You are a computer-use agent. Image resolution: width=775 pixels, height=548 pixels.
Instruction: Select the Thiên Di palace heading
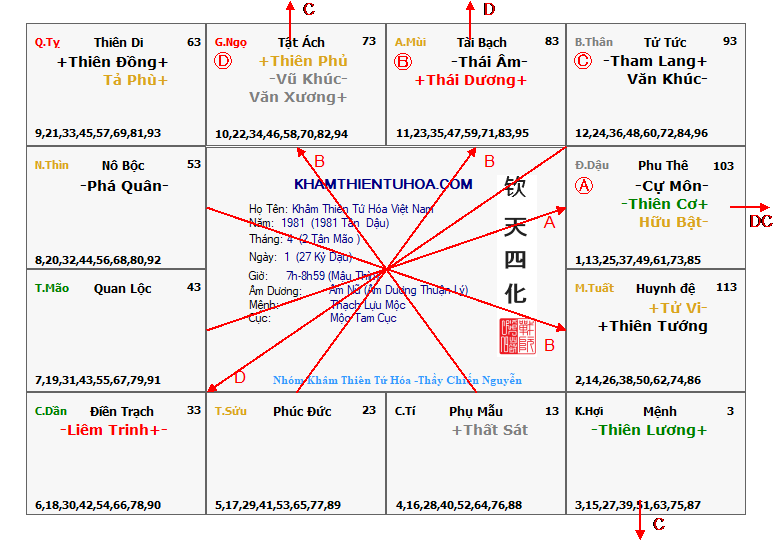point(119,42)
